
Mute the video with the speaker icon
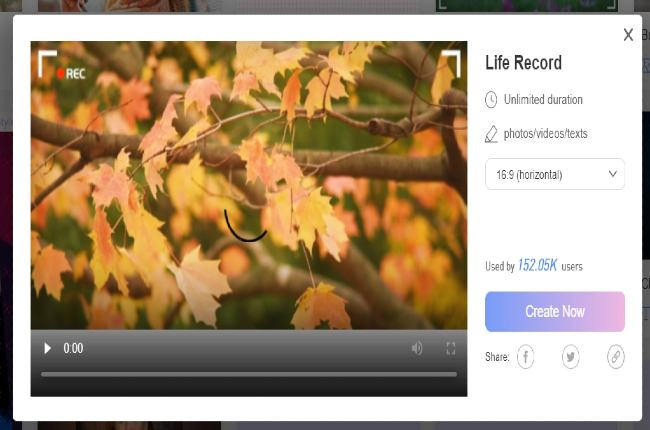point(417,348)
